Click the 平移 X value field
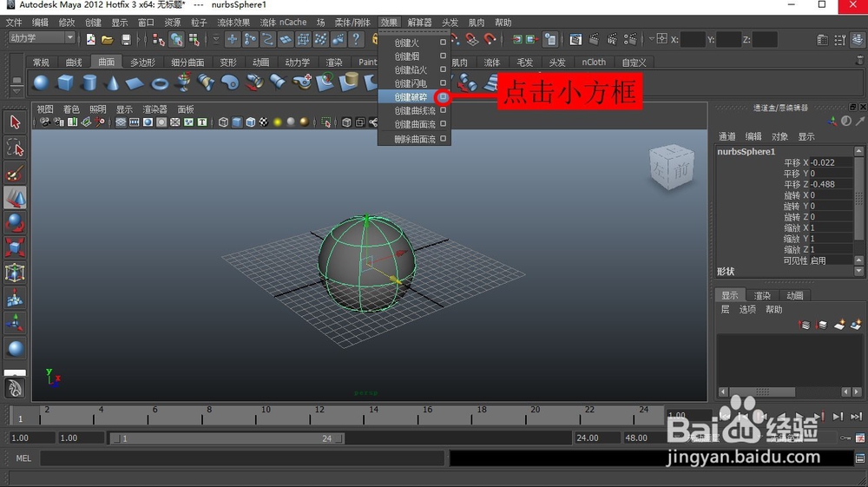 (831, 162)
